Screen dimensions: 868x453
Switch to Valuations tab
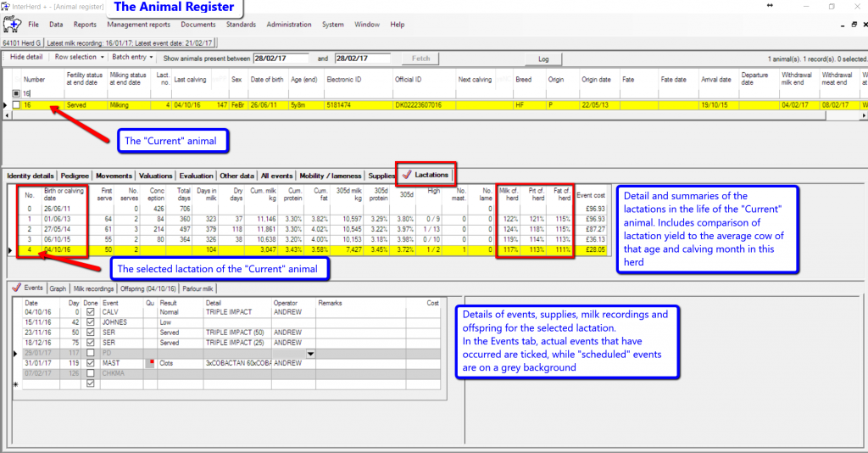tap(156, 176)
